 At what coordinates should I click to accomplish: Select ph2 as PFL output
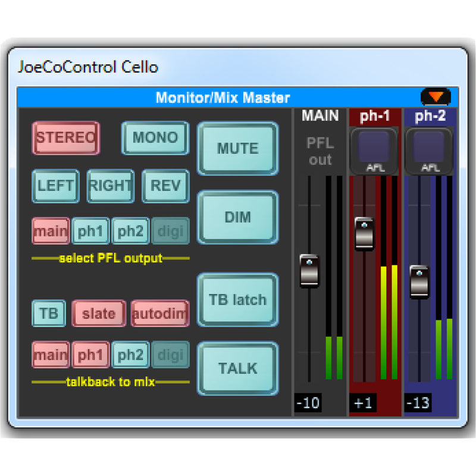tap(130, 231)
